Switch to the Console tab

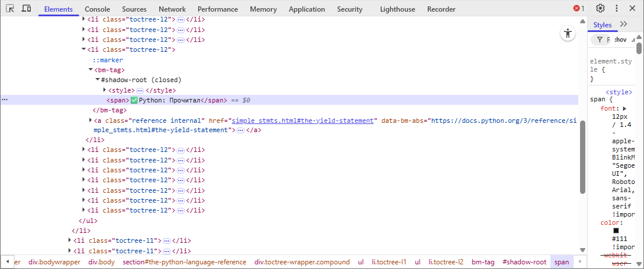(97, 9)
